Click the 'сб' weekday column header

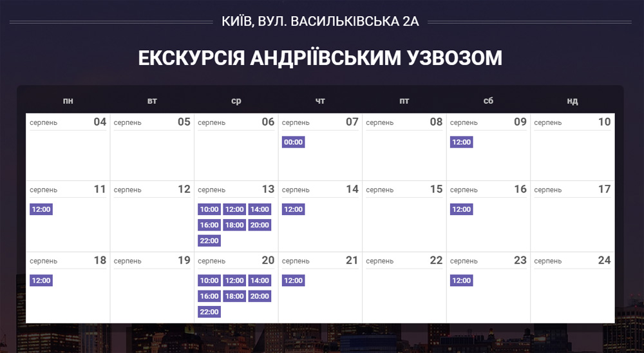click(x=488, y=101)
